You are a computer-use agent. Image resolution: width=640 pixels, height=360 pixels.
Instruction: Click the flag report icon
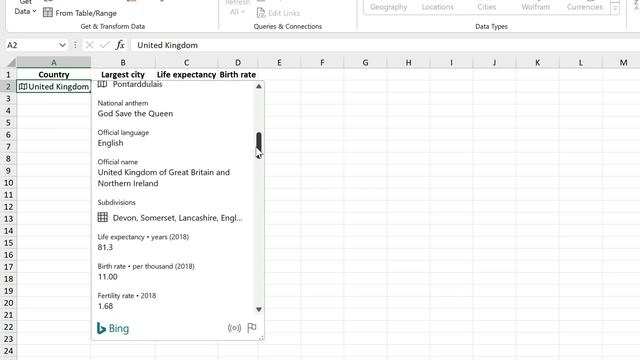coord(252,327)
